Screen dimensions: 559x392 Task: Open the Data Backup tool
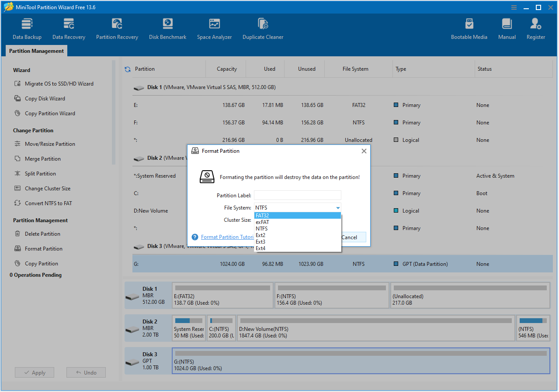click(27, 28)
